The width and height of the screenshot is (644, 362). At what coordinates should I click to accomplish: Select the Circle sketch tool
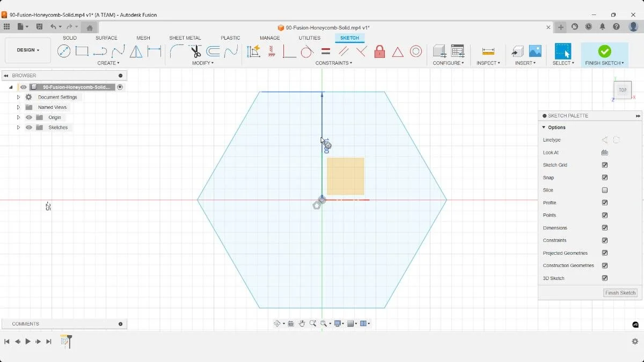64,51
